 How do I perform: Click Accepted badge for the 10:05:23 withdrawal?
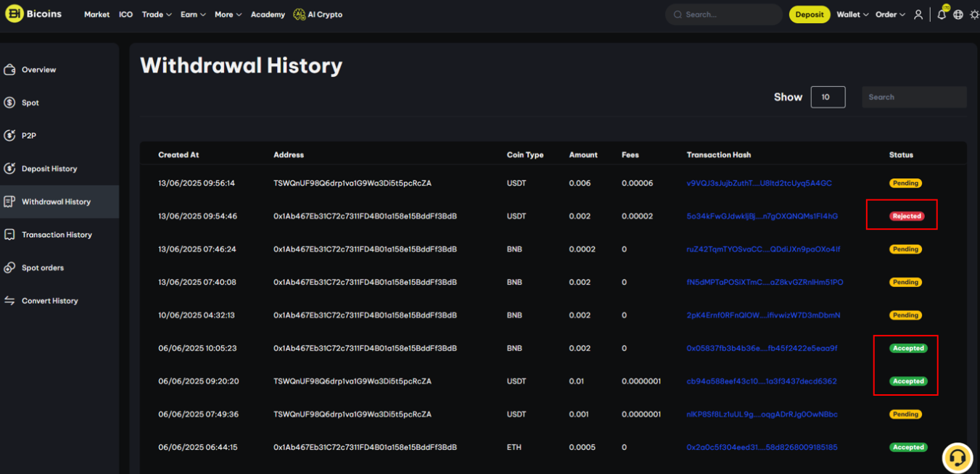click(908, 348)
